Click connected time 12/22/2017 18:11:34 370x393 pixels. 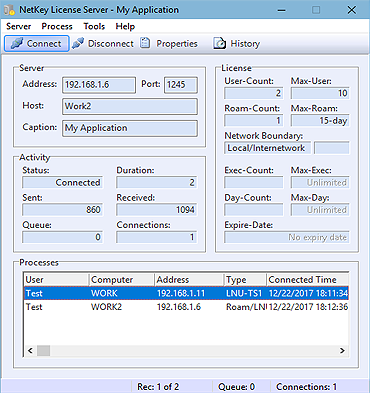(x=308, y=293)
